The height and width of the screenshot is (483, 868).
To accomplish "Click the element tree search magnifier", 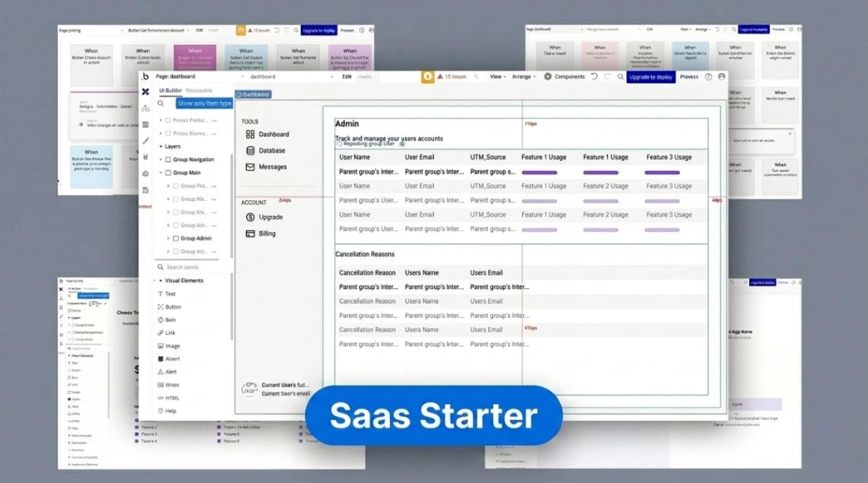I will click(x=161, y=103).
